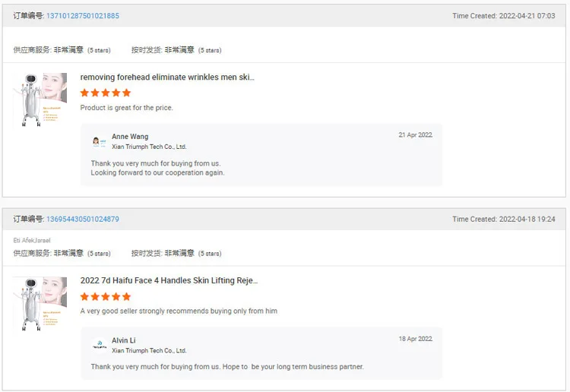Screen dimensions: 570x392
Task: Click the first review's five-star rating
Action: tap(106, 93)
